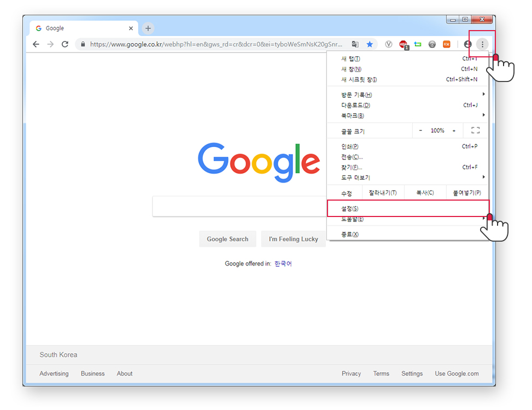Open the red ABP Adblock extension
The width and height of the screenshot is (532, 410).
click(404, 44)
